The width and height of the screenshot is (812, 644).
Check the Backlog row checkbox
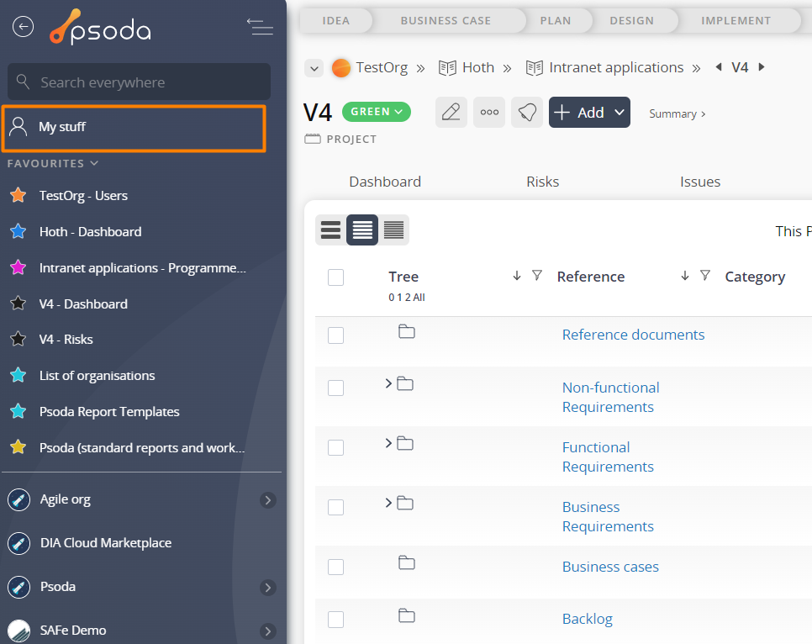[x=335, y=619]
